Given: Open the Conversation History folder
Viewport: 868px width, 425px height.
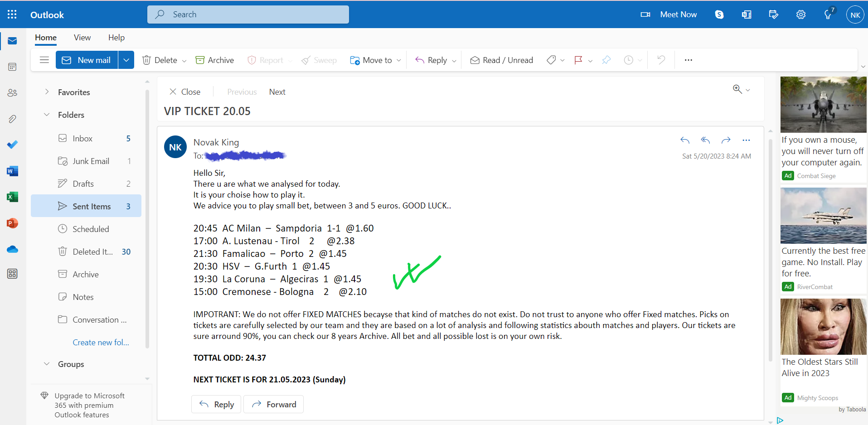Looking at the screenshot, I should pos(86,319).
